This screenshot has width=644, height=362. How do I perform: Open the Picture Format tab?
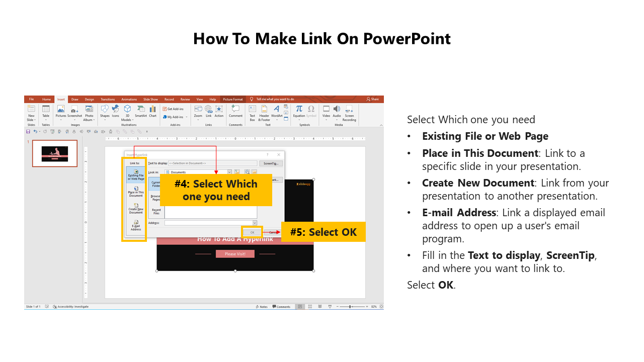[x=232, y=99]
